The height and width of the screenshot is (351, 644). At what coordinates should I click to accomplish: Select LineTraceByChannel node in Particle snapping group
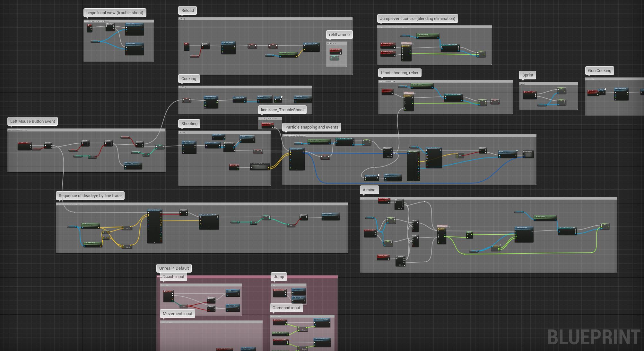point(297,159)
